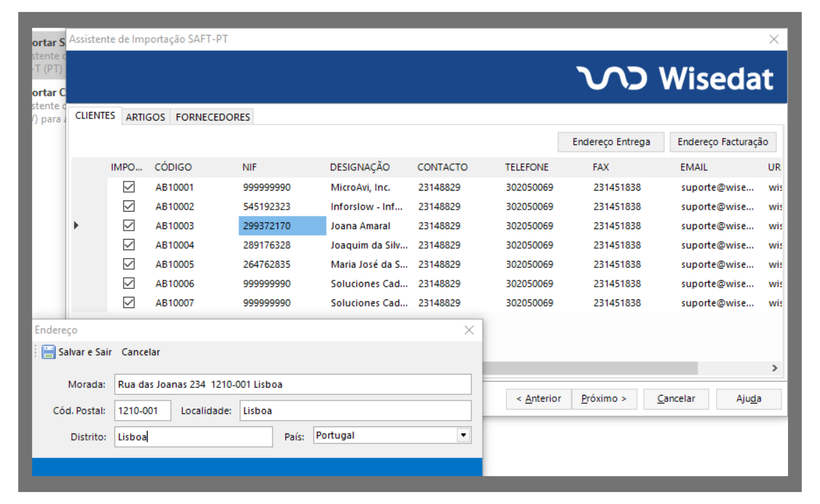Open the País dropdown showing Portugal
The width and height of the screenshot is (820, 504).
pos(463,435)
